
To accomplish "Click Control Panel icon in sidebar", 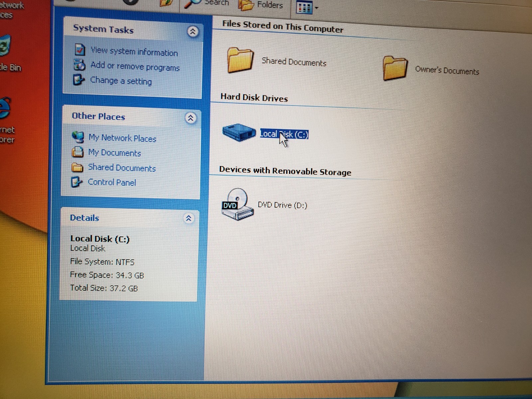I will [77, 182].
